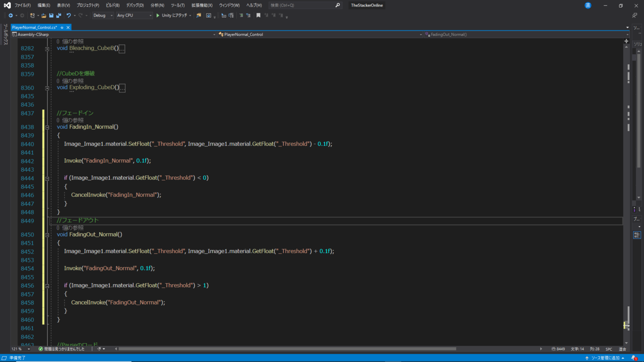Click the find in files icon in the toolbar

pyautogui.click(x=199, y=16)
